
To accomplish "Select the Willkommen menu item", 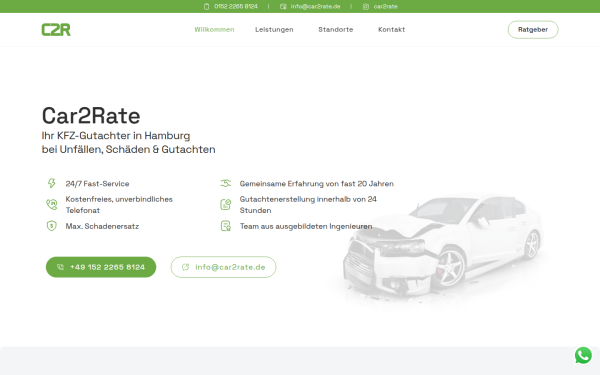I will [214, 29].
